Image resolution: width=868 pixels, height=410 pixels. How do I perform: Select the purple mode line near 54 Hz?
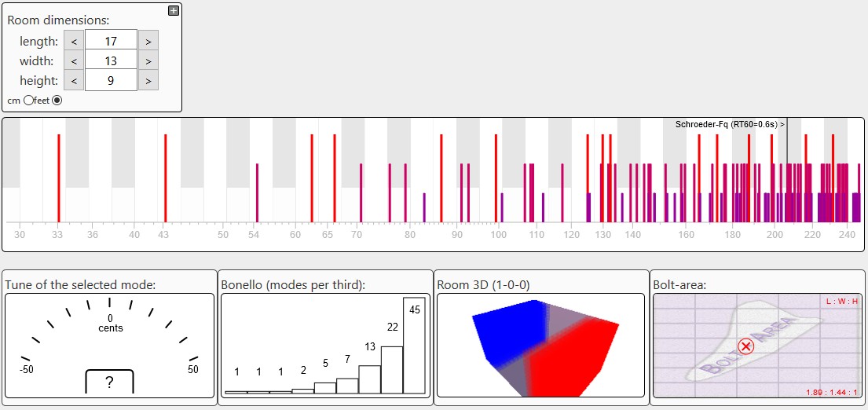[x=257, y=192]
